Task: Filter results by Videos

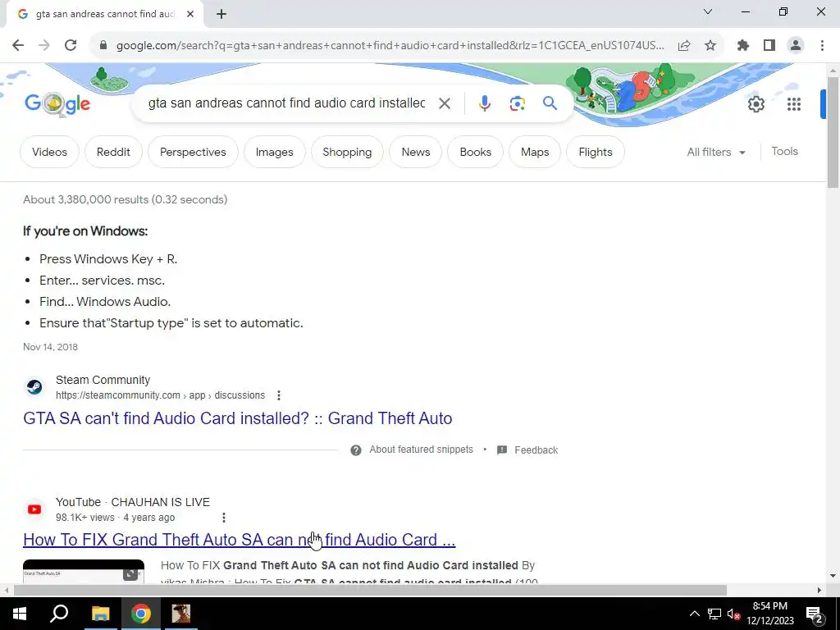Action: (49, 152)
